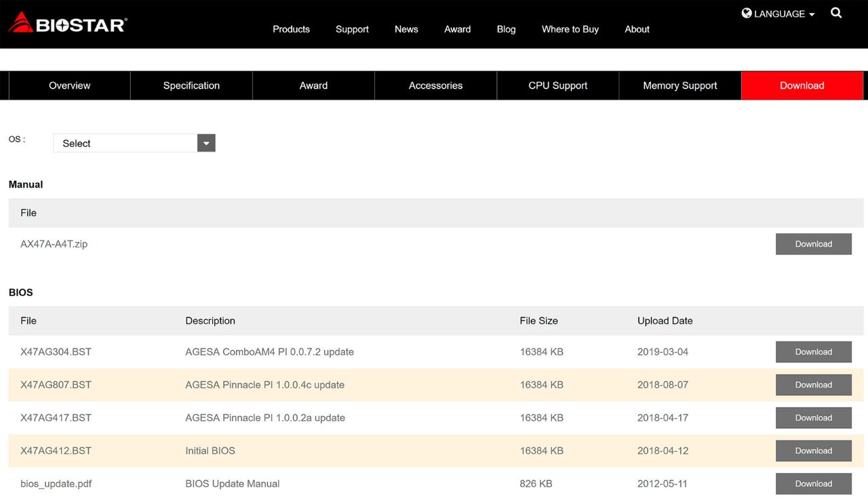This screenshot has height=500, width=868.
Task: Click the 2018-04-12 upload date
Action: click(x=663, y=451)
